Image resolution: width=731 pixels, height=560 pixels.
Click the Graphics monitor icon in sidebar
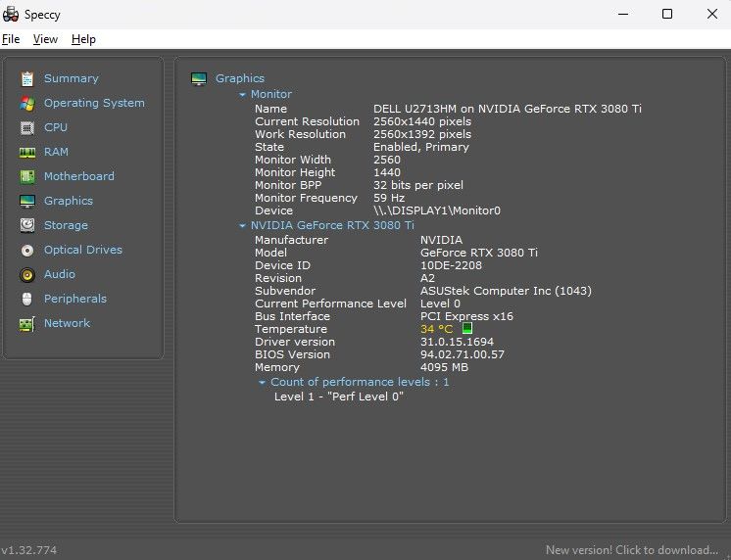point(27,202)
